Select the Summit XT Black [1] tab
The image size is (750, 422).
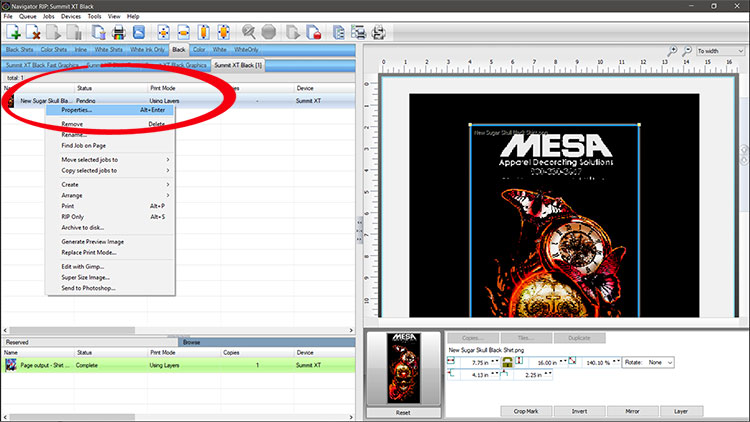(238, 65)
